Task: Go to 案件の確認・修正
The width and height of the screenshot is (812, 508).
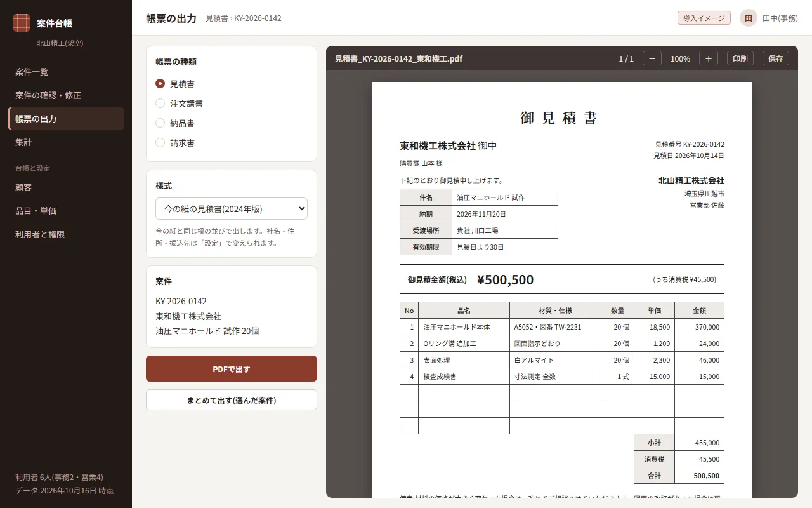Action: 66,95
